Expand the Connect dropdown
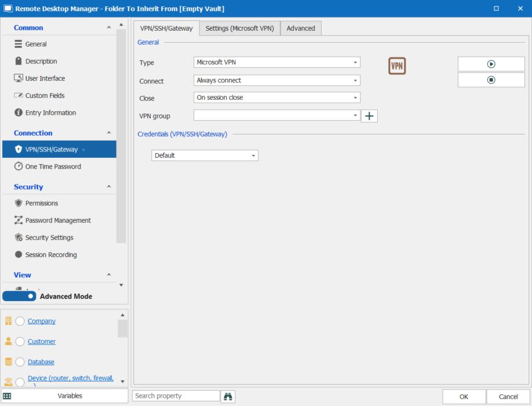This screenshot has width=532, height=406. tap(276, 81)
